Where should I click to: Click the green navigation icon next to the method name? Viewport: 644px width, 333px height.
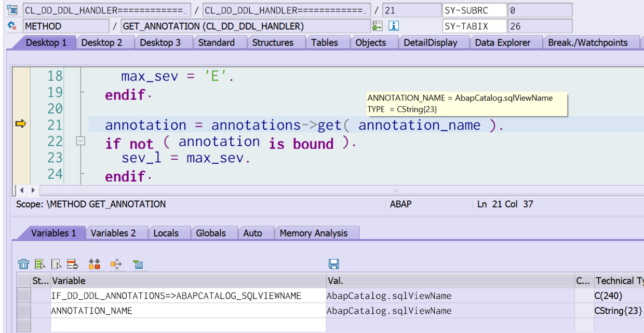[377, 26]
